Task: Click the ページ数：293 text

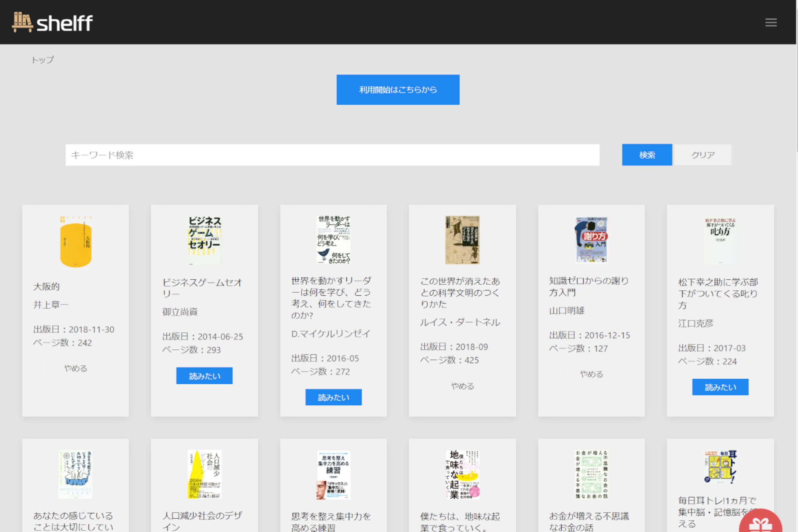Action: pyautogui.click(x=192, y=350)
